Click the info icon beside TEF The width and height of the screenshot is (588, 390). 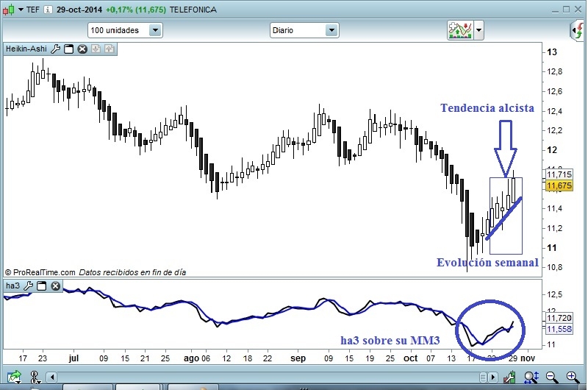[x=48, y=10]
